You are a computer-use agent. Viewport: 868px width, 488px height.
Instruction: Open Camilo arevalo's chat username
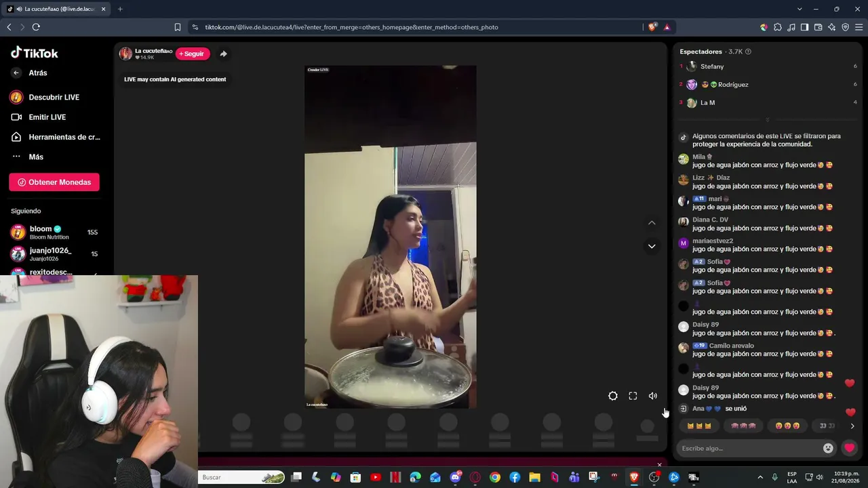[732, 346]
